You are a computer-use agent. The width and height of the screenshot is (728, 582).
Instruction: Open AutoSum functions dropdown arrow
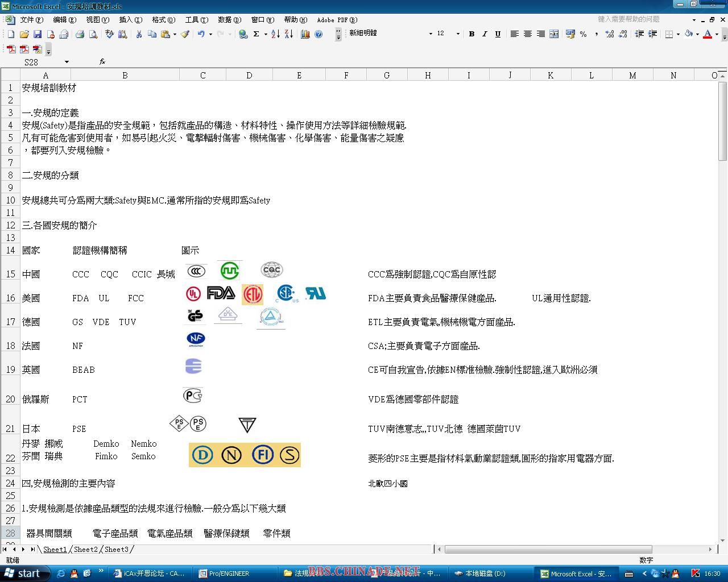266,34
